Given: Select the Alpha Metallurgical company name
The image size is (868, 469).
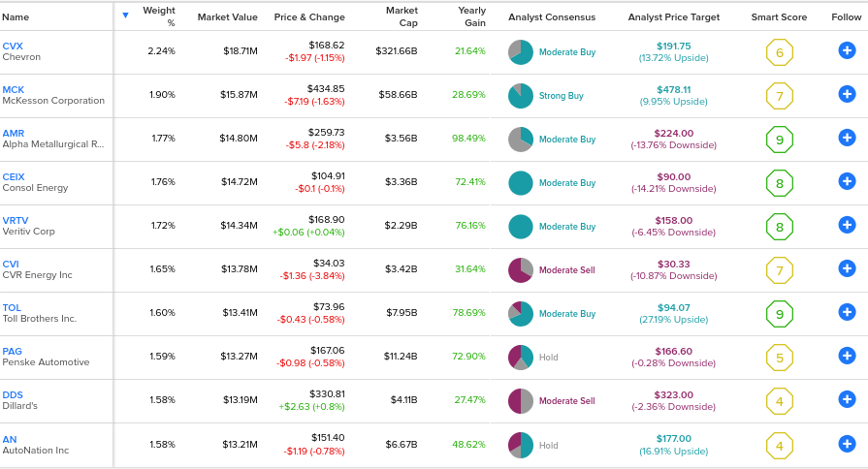Looking at the screenshot, I should [x=53, y=144].
